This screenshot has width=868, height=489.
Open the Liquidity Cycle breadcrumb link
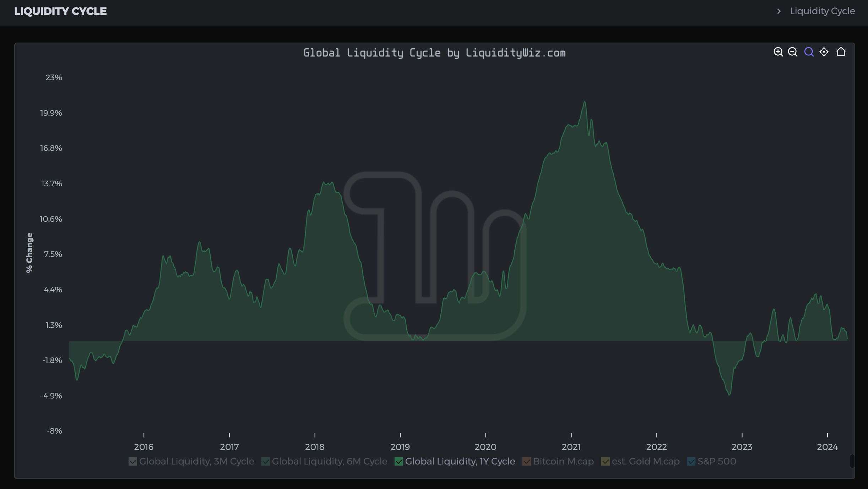[822, 11]
